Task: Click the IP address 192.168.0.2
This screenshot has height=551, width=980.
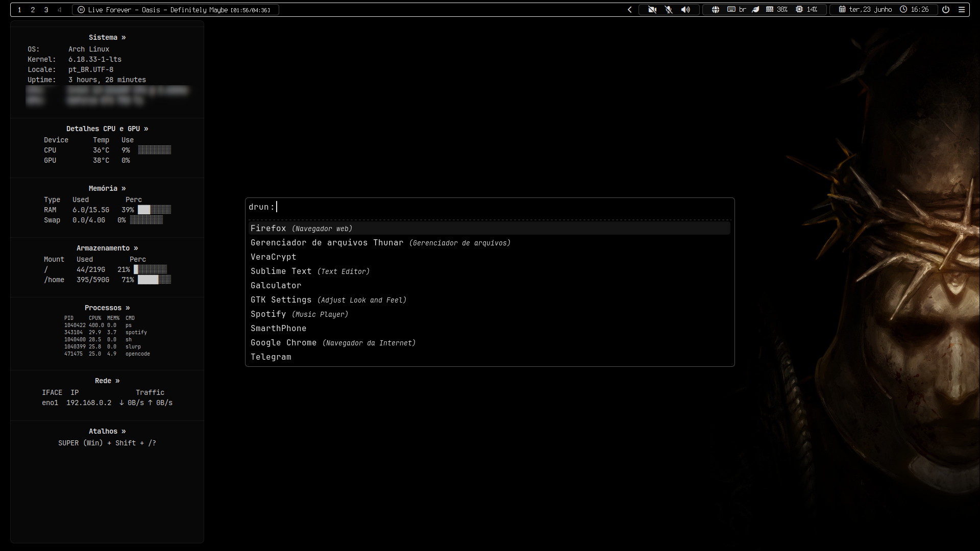Action: pos(89,403)
